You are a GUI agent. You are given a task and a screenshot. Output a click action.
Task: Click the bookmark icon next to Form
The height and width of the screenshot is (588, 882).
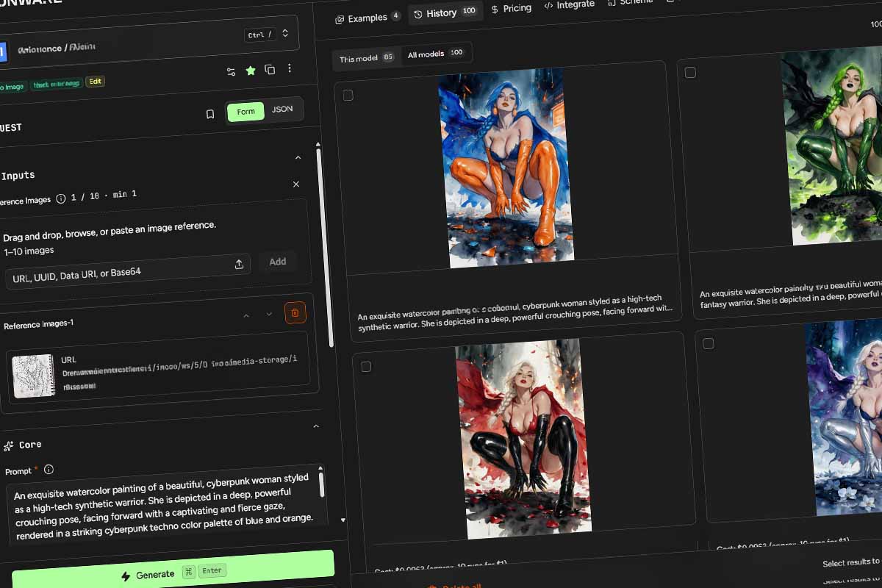210,114
